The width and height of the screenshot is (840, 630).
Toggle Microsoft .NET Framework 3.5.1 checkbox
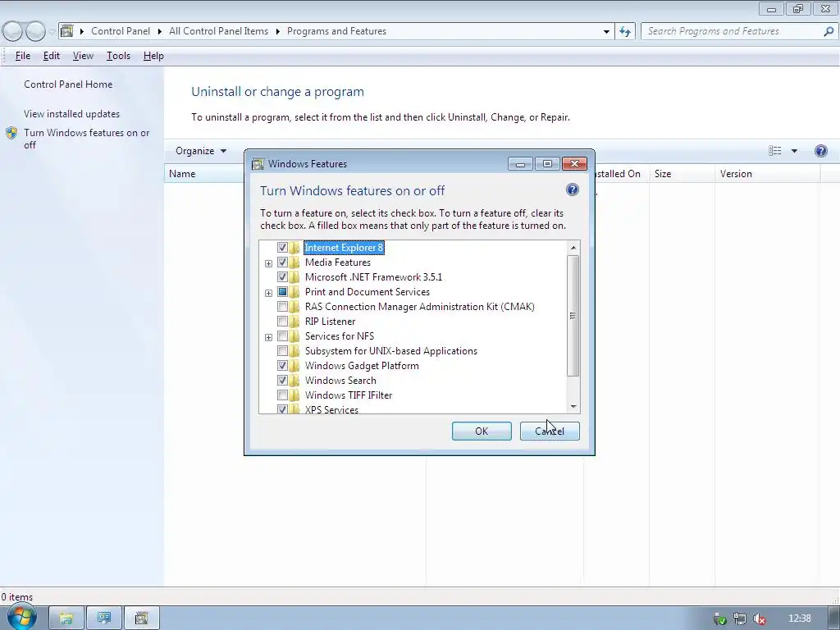coord(282,277)
